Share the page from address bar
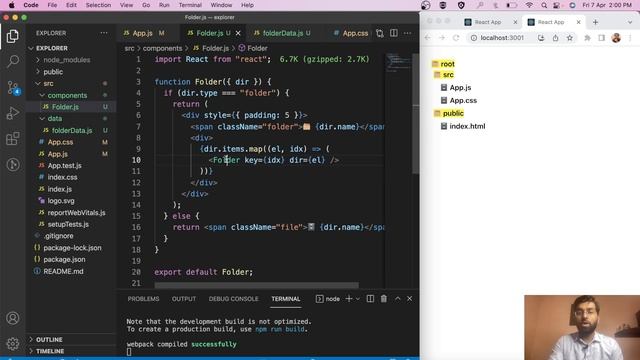Image resolution: width=640 pixels, height=360 pixels. coord(556,38)
